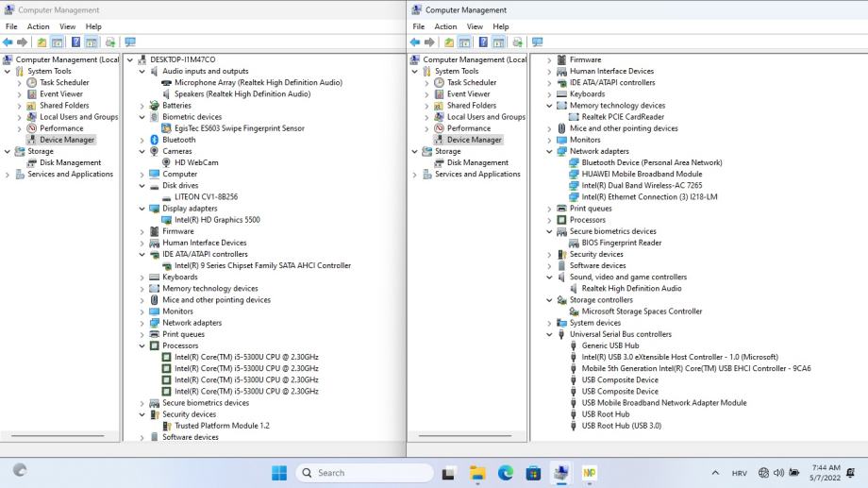Expand System devices category
Viewport: 868px width, 488px height.
549,323
